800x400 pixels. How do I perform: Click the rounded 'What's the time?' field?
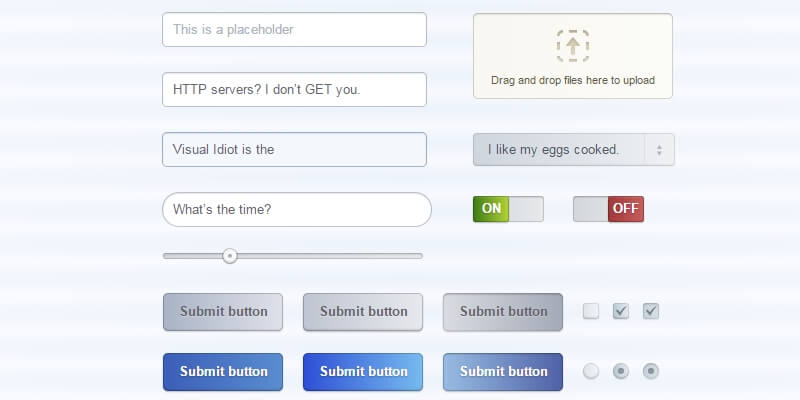[296, 210]
